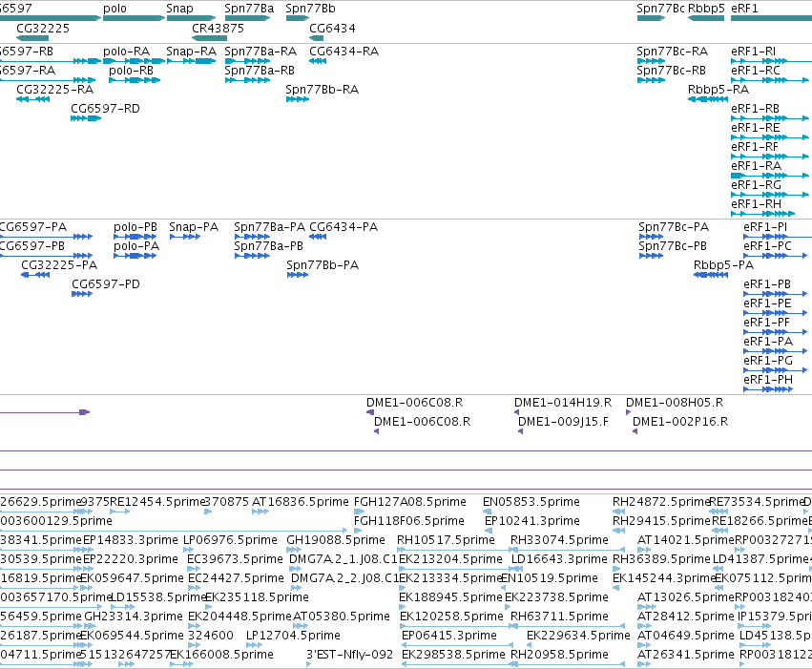
Task: Select transcript eRF1-RG
Action: 756,186
